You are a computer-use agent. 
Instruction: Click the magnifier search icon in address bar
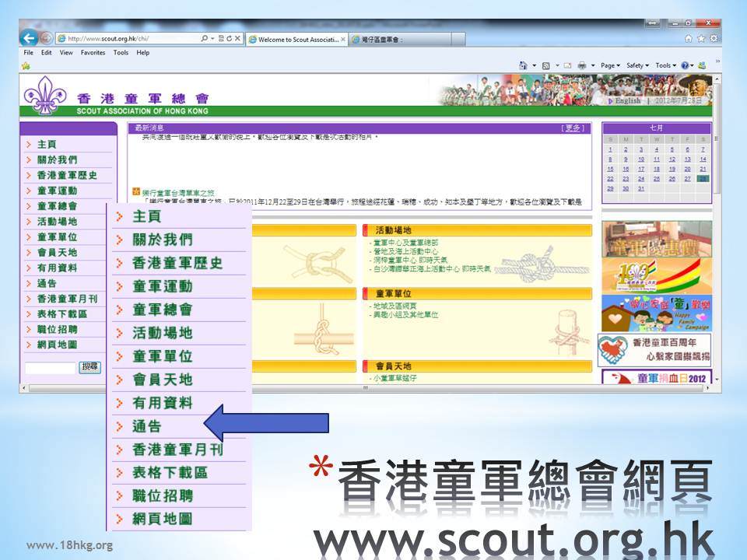(205, 39)
